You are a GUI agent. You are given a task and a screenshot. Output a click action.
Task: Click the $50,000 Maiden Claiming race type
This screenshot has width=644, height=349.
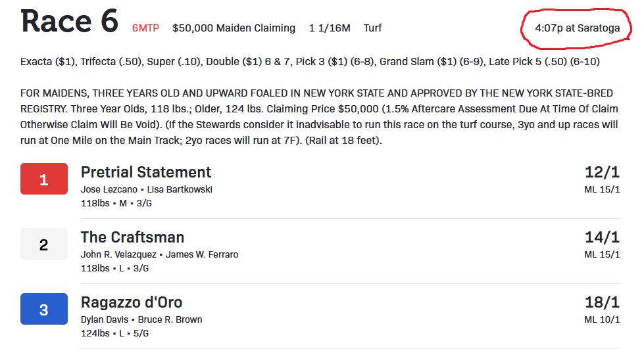tap(234, 28)
